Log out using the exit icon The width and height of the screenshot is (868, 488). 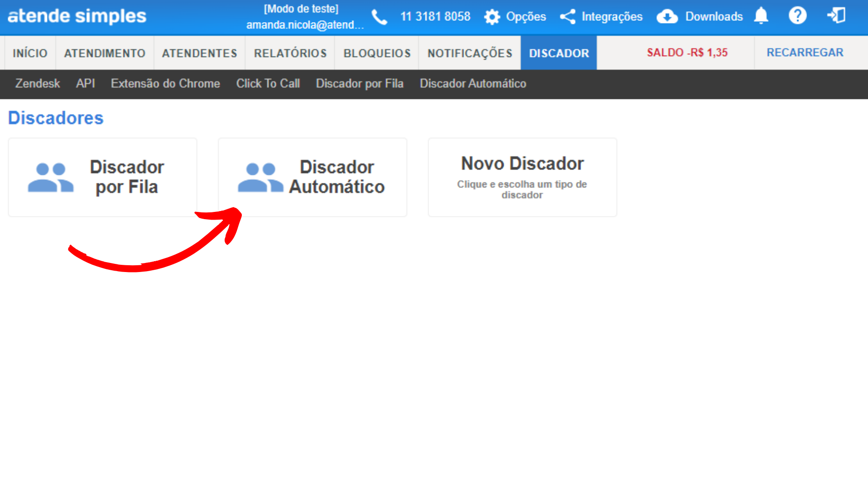[x=837, y=16]
